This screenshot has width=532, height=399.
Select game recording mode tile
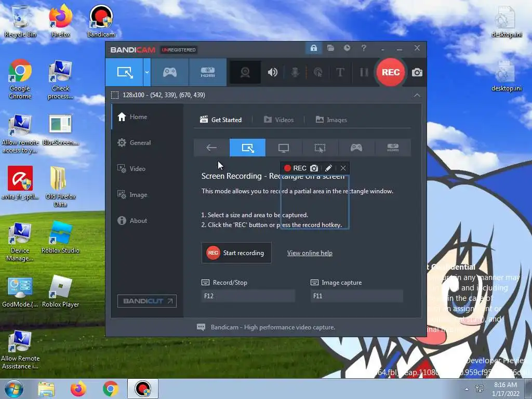point(356,148)
